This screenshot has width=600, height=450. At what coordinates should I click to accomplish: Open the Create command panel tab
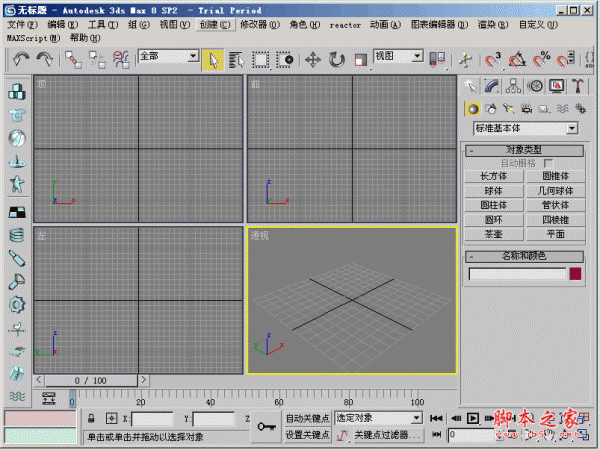pos(471,86)
